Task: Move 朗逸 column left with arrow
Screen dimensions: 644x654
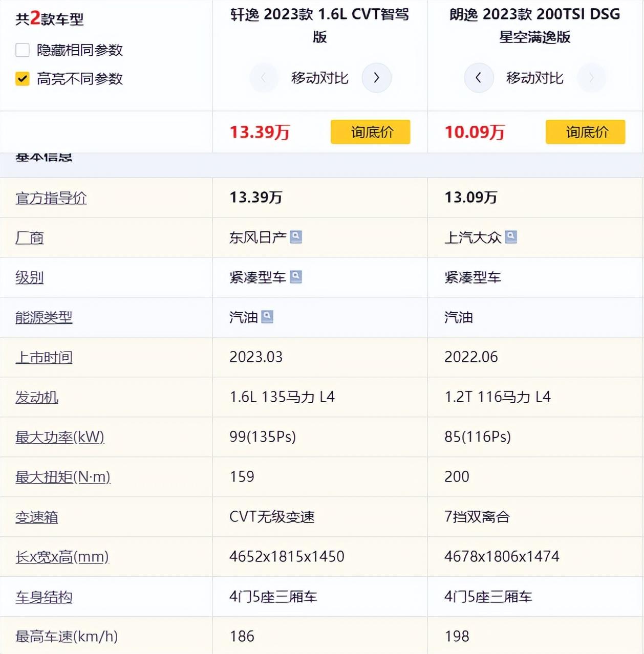Action: tap(479, 78)
